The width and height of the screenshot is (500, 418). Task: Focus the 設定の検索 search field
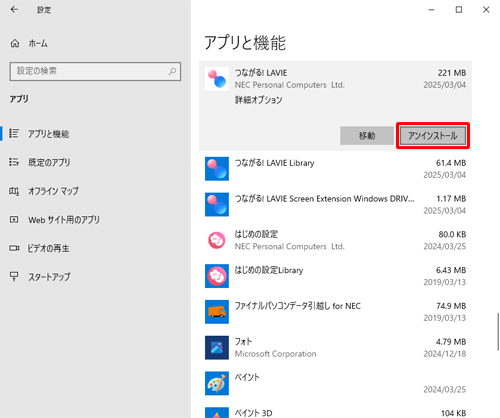coord(95,71)
